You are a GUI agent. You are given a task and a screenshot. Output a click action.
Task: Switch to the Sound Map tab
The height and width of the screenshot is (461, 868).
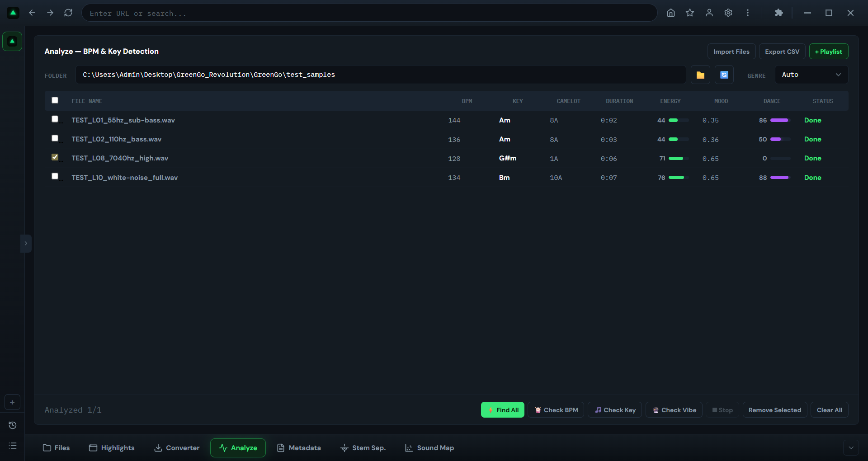429,448
